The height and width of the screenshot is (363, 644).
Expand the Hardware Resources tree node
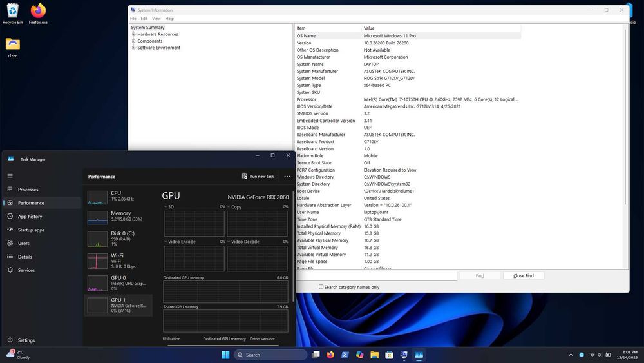tap(134, 35)
